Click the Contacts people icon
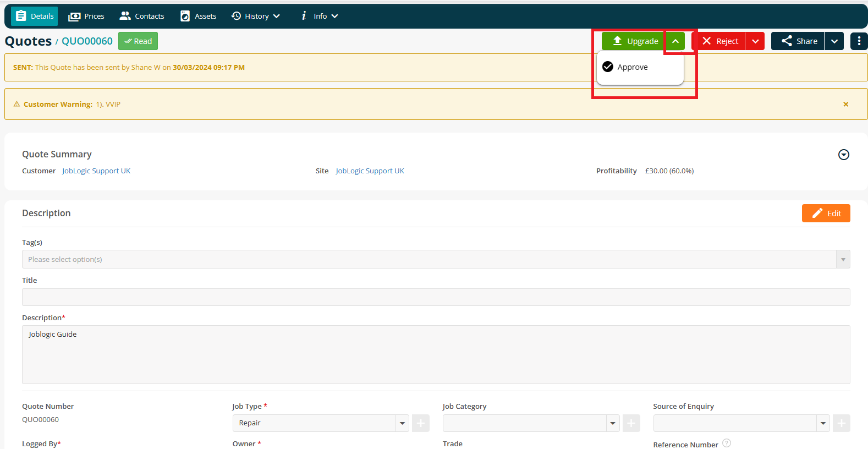Screen dimensions: 868x449 point(125,16)
